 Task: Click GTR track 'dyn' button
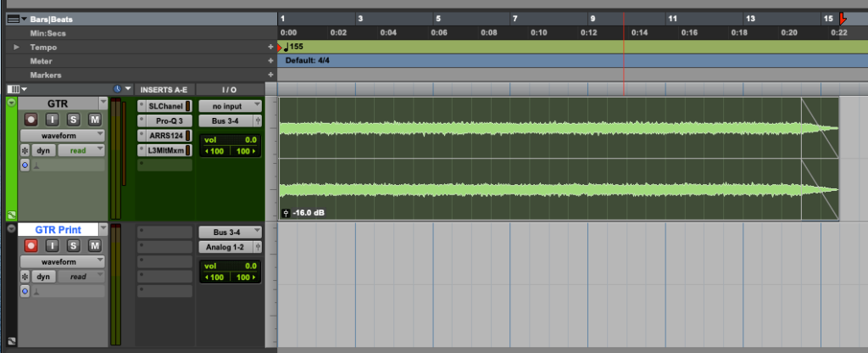pos(44,150)
